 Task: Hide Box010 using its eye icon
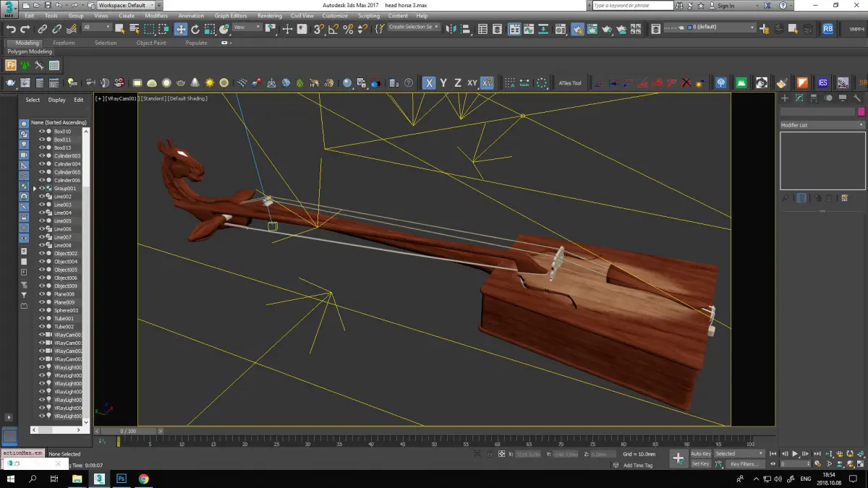coord(42,132)
